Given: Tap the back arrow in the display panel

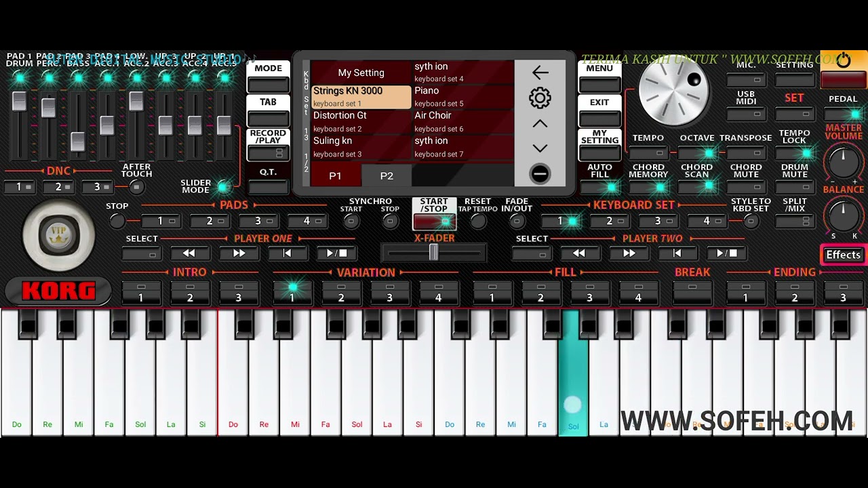Looking at the screenshot, I should [540, 73].
